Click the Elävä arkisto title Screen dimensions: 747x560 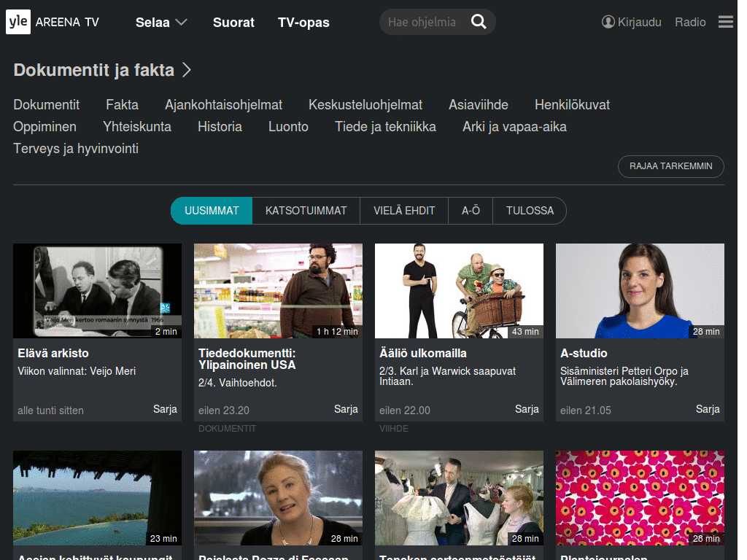[53, 354]
